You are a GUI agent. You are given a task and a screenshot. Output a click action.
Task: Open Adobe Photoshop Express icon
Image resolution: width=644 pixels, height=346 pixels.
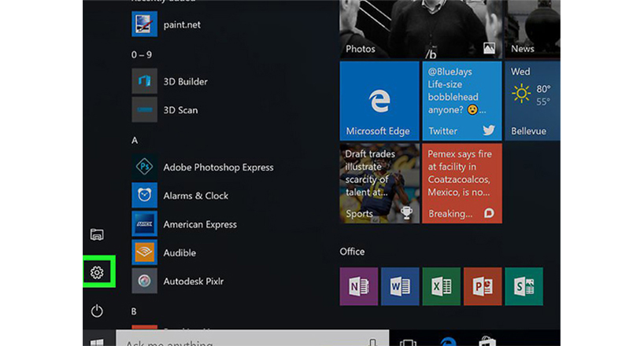pyautogui.click(x=144, y=167)
